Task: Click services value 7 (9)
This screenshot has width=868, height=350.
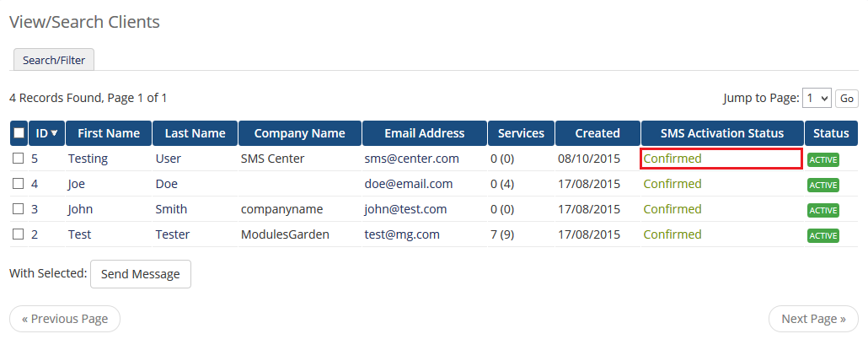Action: click(x=502, y=234)
